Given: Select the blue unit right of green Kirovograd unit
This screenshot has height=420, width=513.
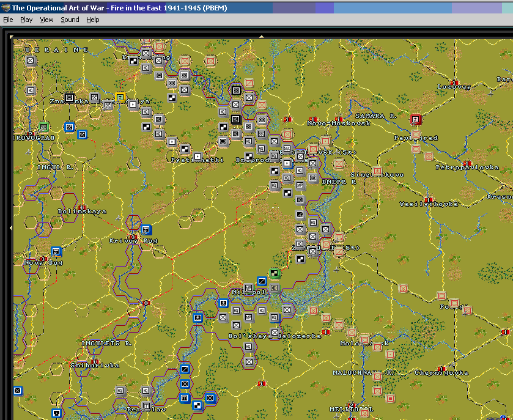Looking at the screenshot, I should point(69,127).
